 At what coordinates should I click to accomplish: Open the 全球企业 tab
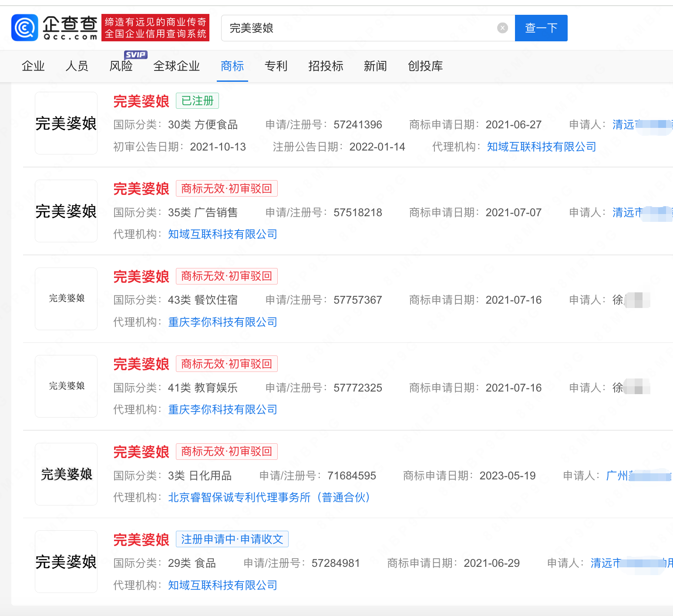[177, 66]
